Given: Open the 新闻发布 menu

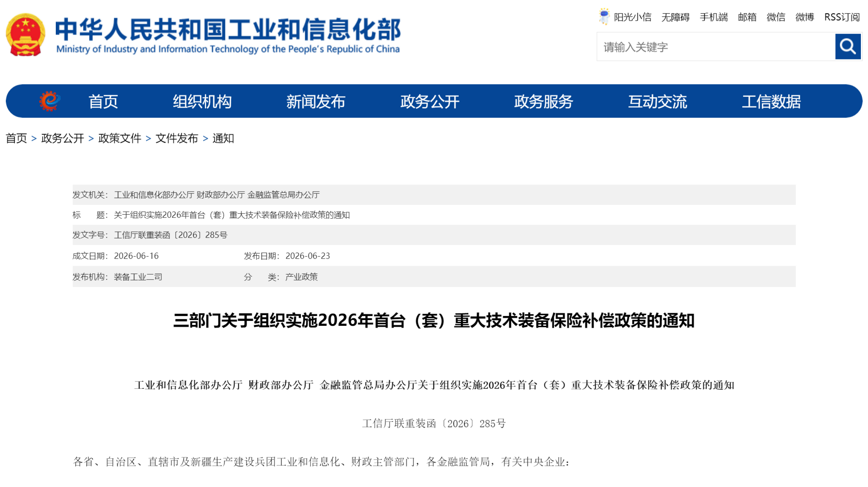Looking at the screenshot, I should click(316, 101).
